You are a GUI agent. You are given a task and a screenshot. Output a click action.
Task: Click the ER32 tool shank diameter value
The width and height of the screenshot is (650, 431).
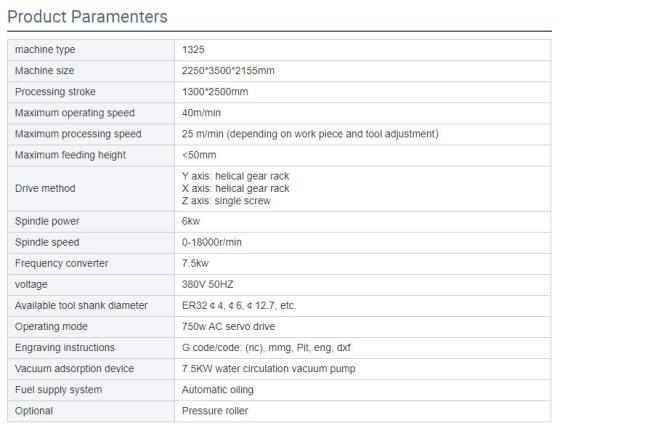pyautogui.click(x=239, y=305)
